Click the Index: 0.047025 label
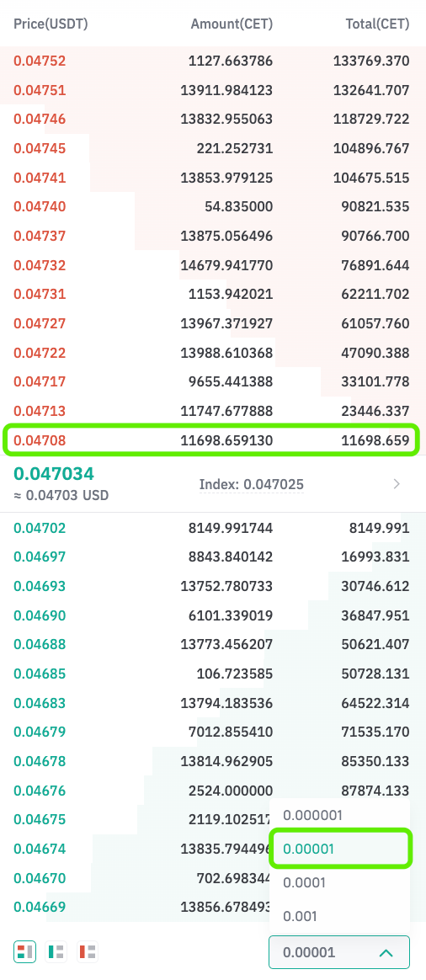The image size is (426, 980). (251, 484)
